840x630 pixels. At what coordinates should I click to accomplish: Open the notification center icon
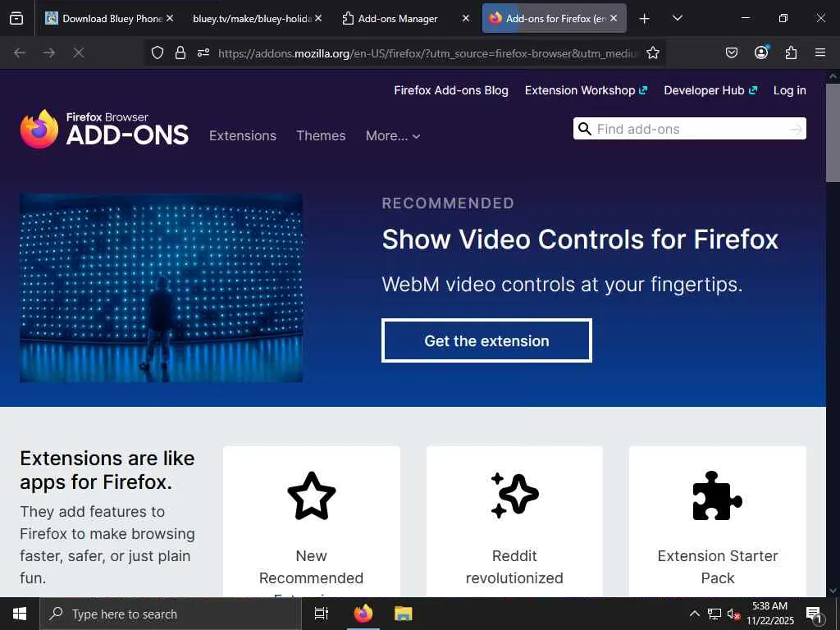tap(814, 614)
